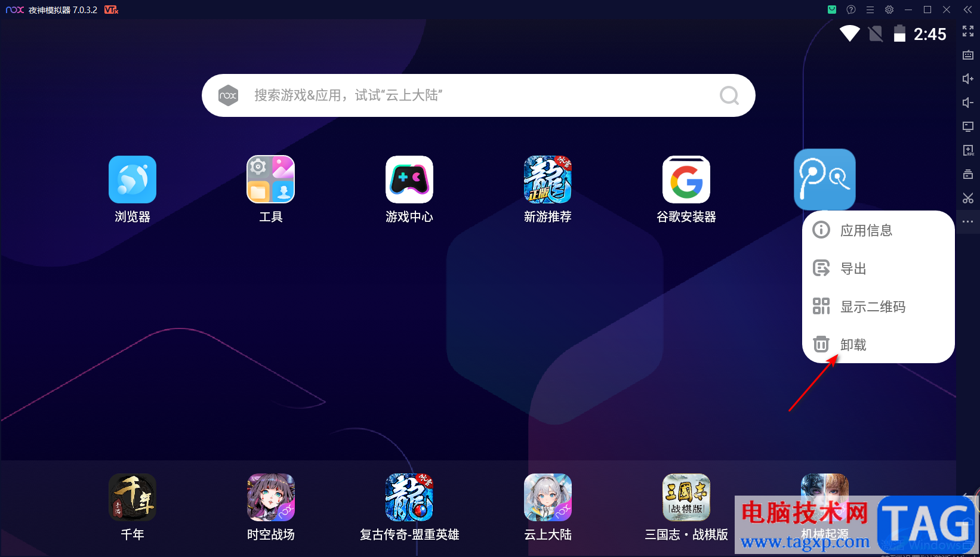Open keyboard mapping in sidebar
The height and width of the screenshot is (557, 980).
(x=968, y=55)
